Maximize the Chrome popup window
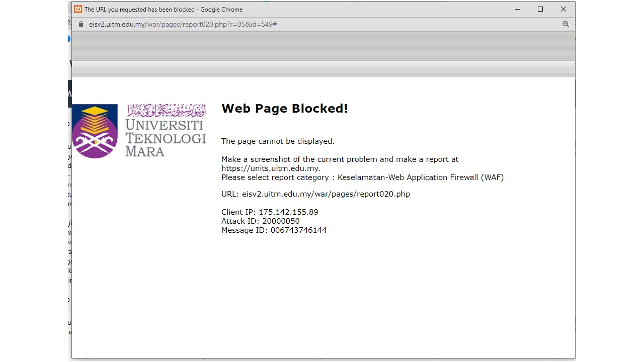The width and height of the screenshot is (644, 362). (x=540, y=9)
